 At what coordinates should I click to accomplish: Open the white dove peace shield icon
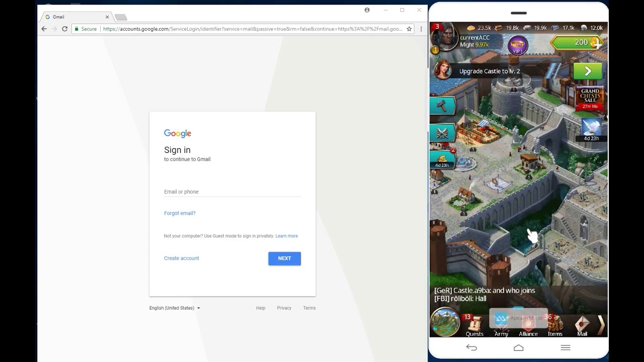(x=591, y=130)
